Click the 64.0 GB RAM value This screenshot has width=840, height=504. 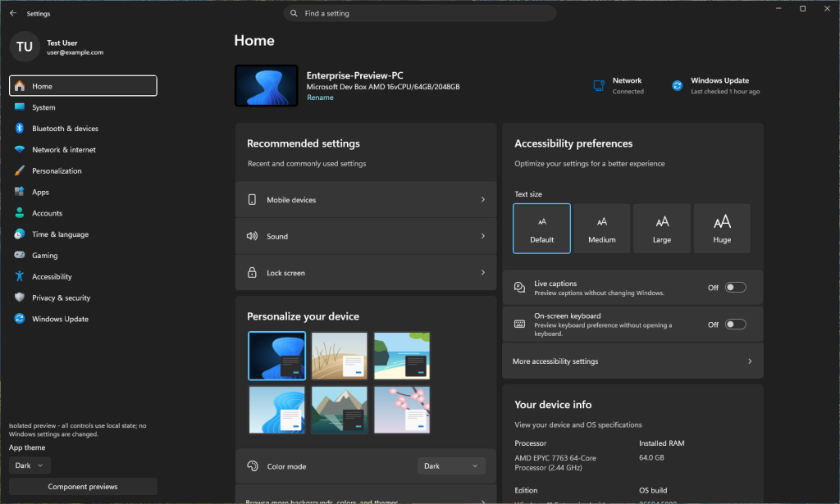pos(651,457)
